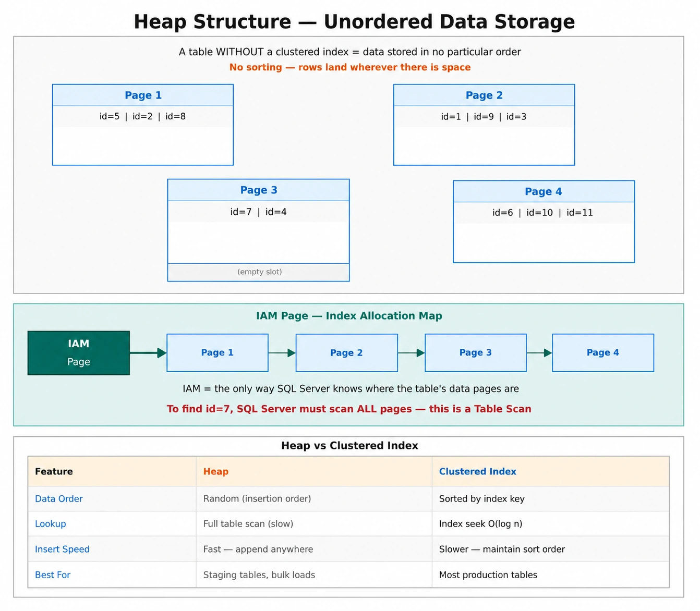Viewport: 700px width, 611px height.
Task: Select the Page 4 box in the IAM chain
Action: pos(603,353)
